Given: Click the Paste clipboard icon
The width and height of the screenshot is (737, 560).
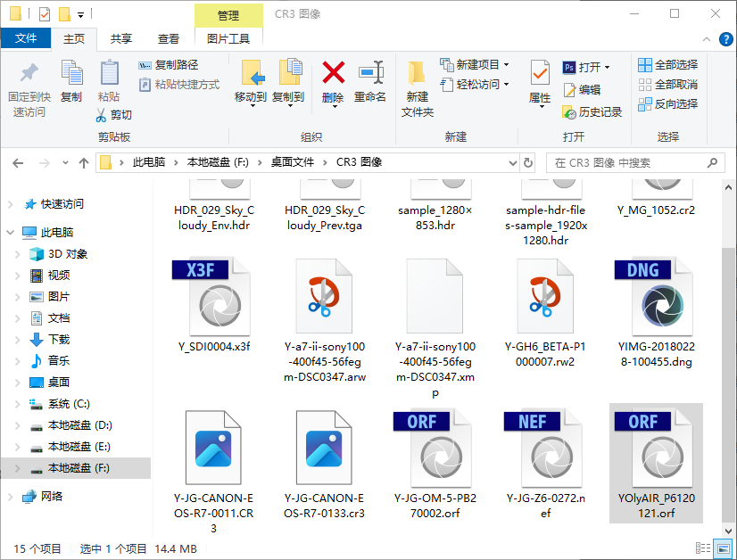Looking at the screenshot, I should click(109, 74).
